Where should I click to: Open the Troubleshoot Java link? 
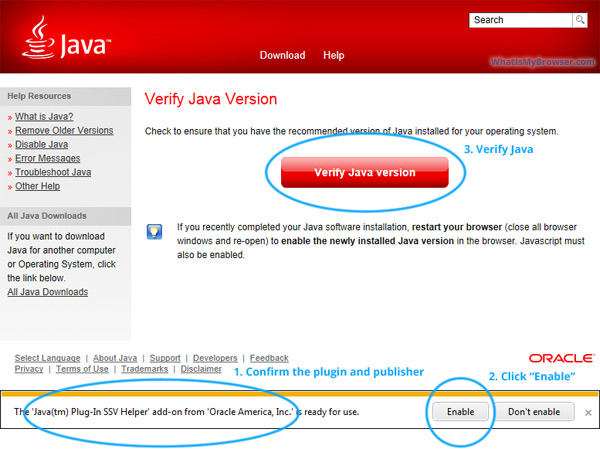point(53,172)
